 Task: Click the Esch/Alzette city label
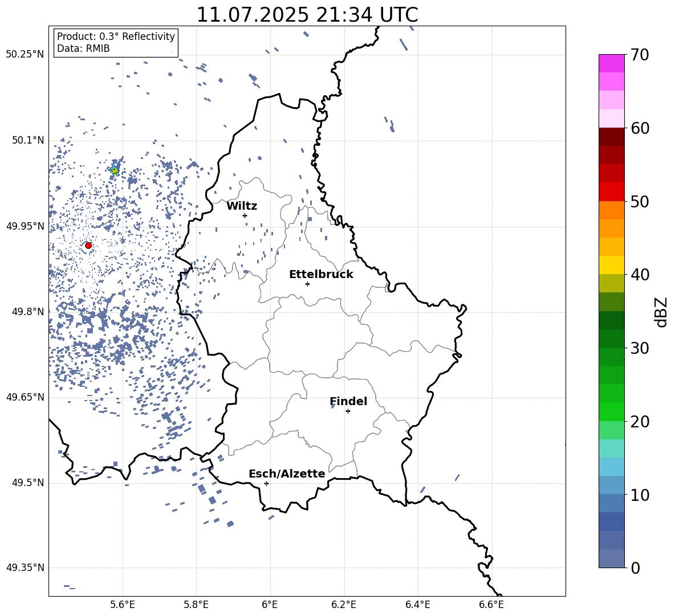coord(287,474)
